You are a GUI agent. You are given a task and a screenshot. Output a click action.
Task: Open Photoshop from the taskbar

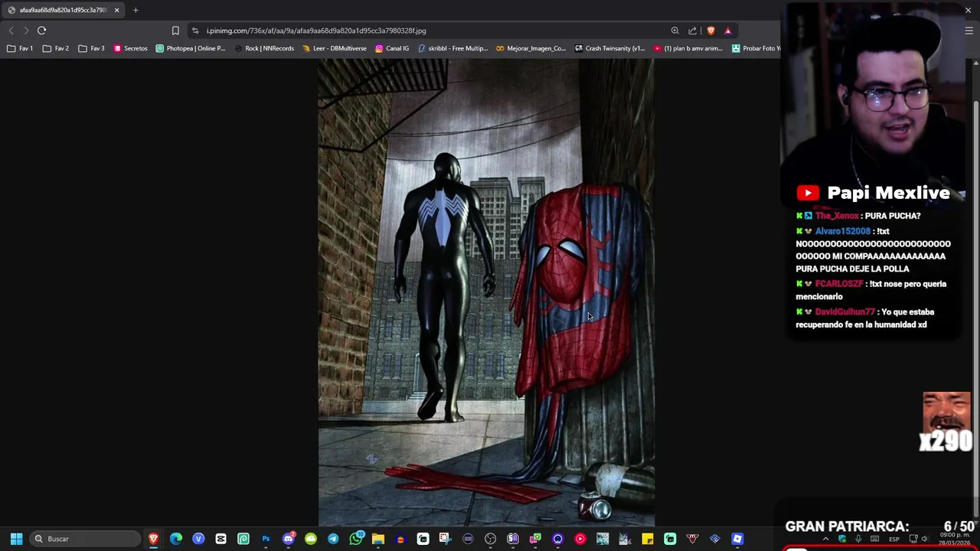(x=266, y=539)
